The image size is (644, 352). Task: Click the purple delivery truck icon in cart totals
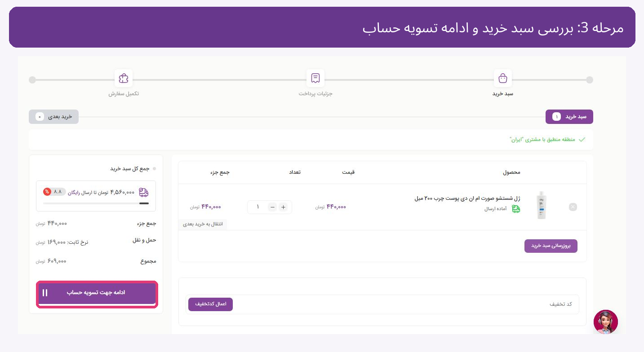pyautogui.click(x=144, y=192)
